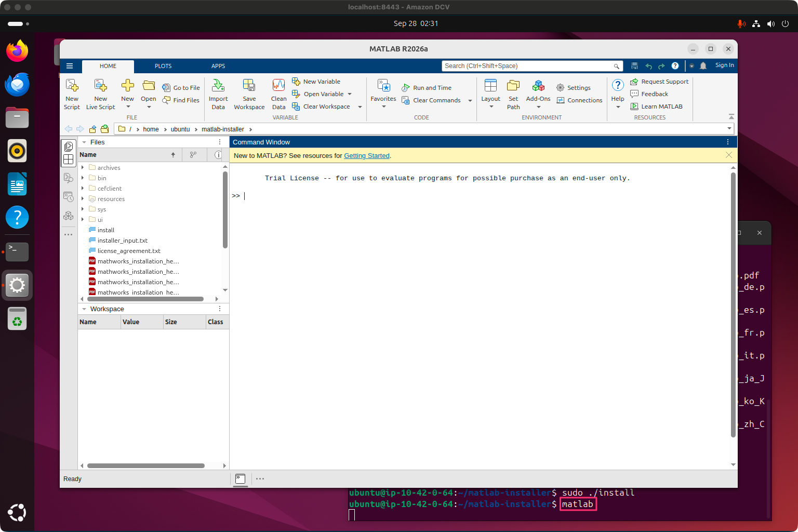Follow the Getting Started link
The height and width of the screenshot is (532, 798).
pos(367,156)
